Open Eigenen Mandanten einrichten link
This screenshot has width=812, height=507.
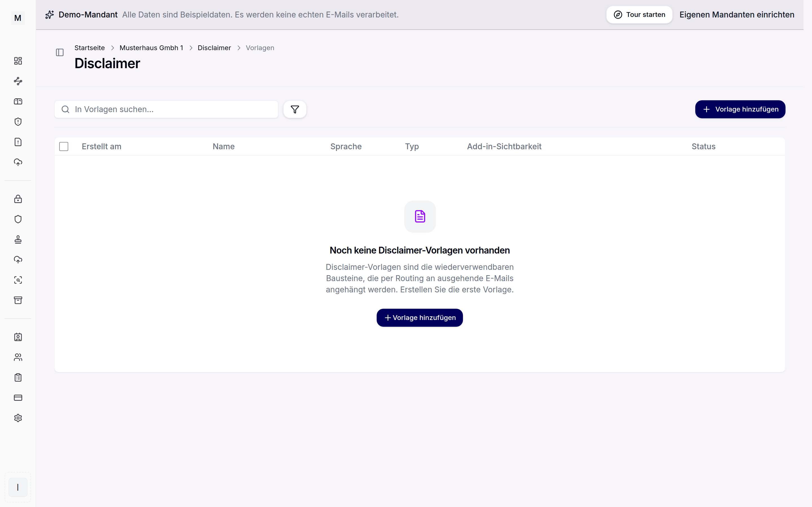tap(737, 15)
